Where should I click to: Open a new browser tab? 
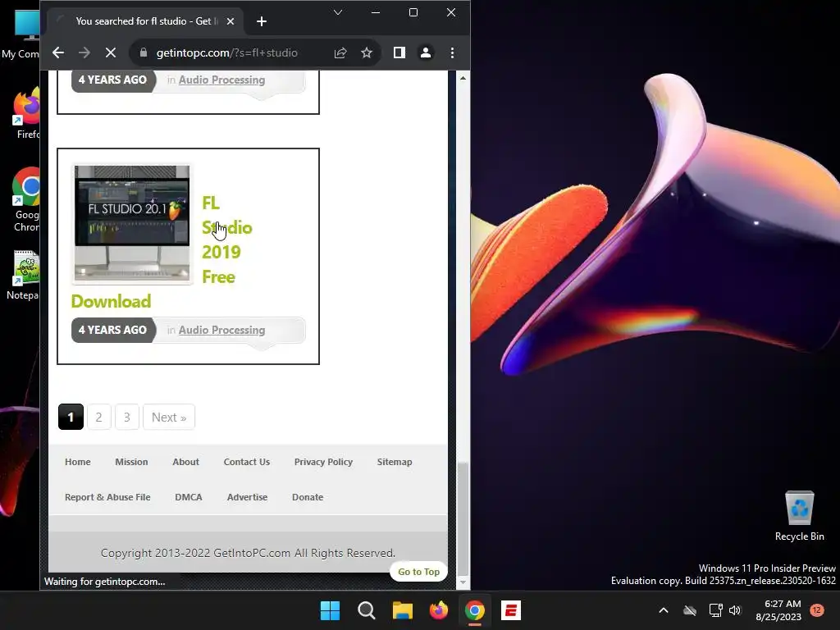[262, 21]
